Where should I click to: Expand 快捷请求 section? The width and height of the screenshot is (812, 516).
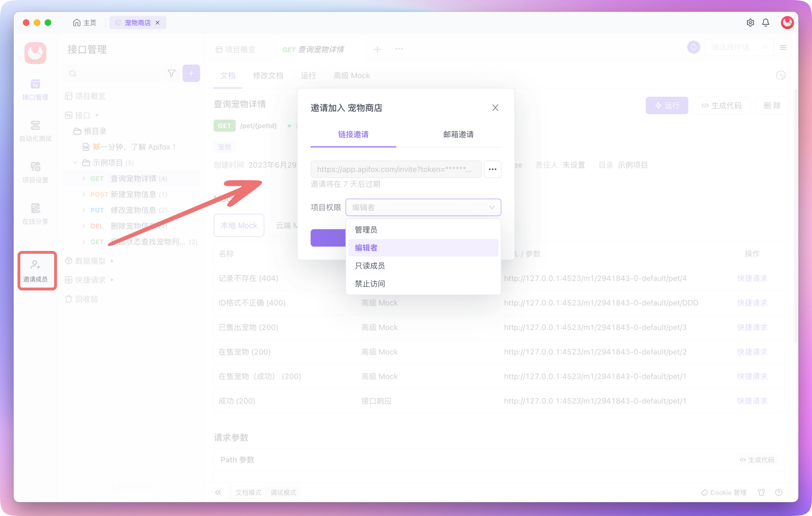click(x=112, y=280)
